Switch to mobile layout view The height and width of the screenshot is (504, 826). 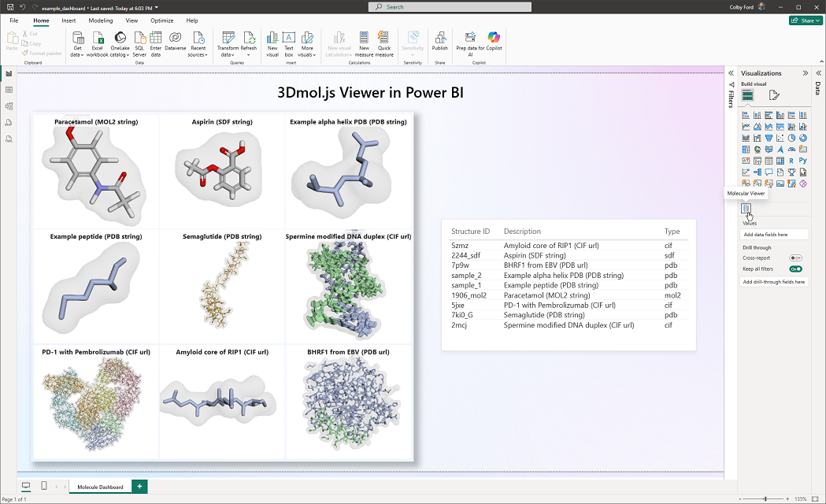[44, 486]
